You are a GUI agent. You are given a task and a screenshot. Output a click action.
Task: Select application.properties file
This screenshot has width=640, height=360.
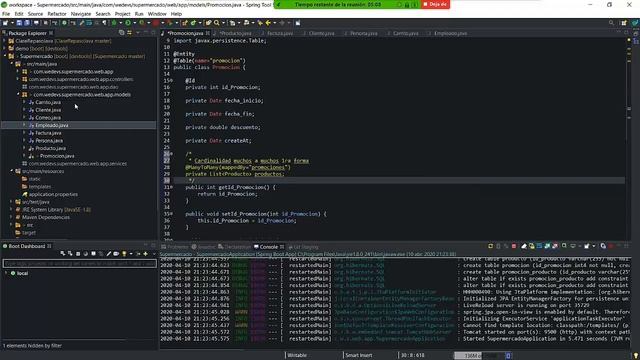[x=53, y=195]
